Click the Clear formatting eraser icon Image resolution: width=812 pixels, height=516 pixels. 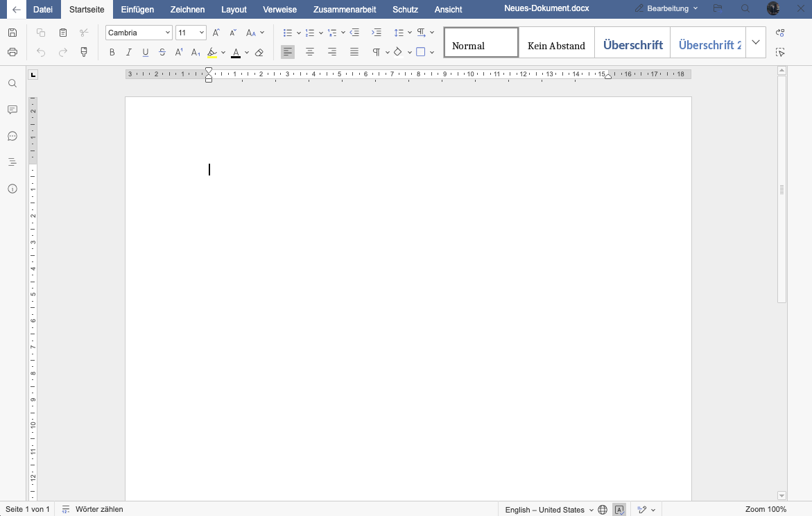pyautogui.click(x=259, y=52)
